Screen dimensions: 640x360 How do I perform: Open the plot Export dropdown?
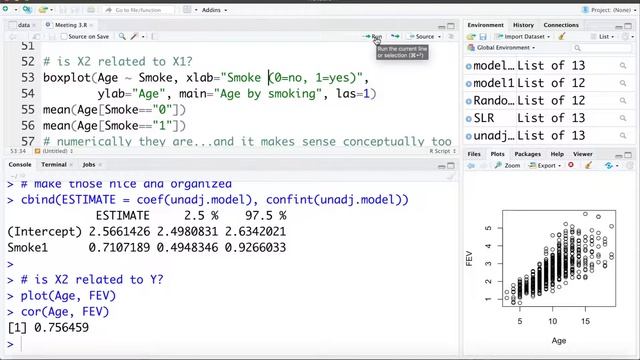(x=545, y=165)
